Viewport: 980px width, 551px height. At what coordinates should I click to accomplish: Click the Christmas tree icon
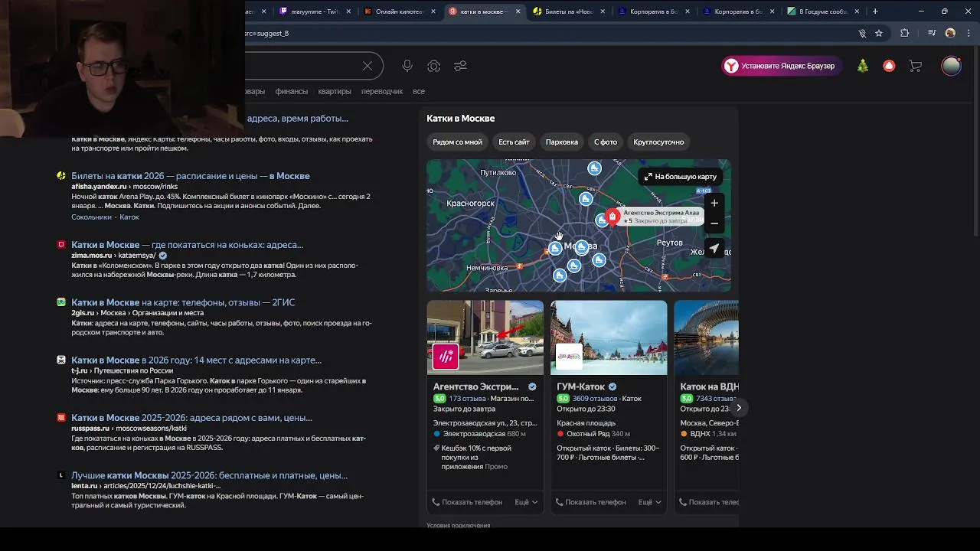(863, 66)
